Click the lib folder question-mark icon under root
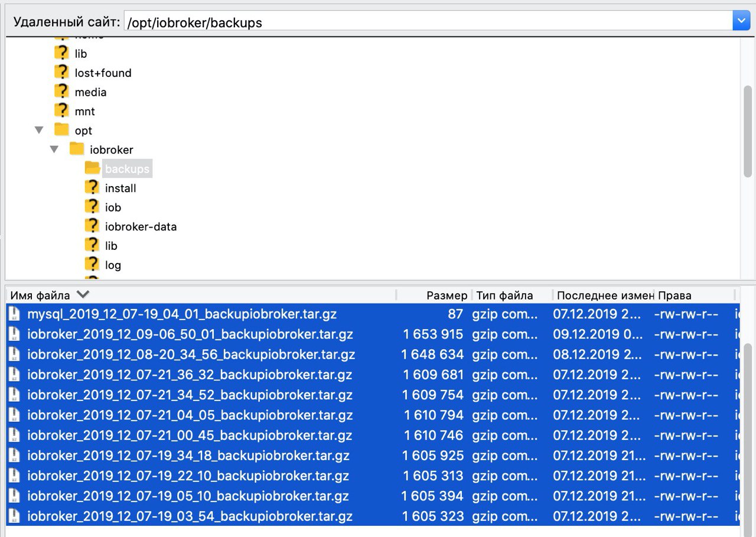Screen dimensions: 756x537 click(61, 53)
